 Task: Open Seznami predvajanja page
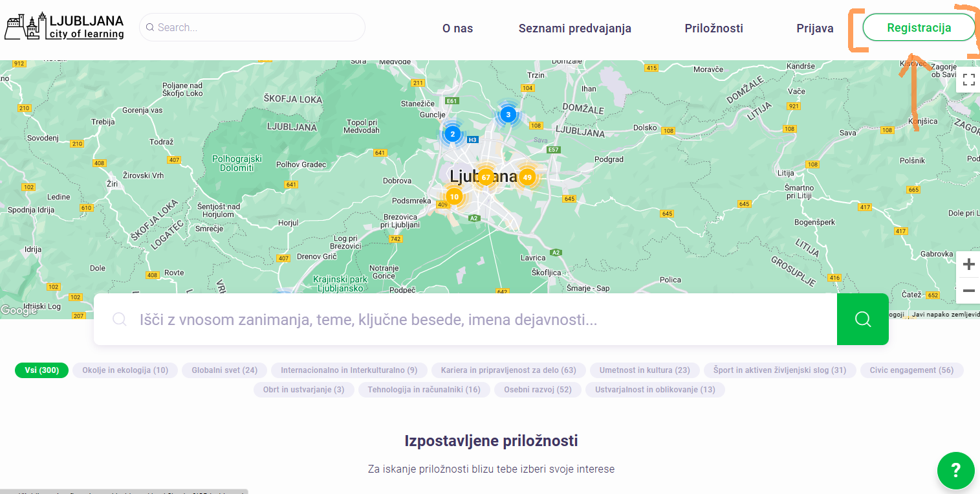click(574, 28)
